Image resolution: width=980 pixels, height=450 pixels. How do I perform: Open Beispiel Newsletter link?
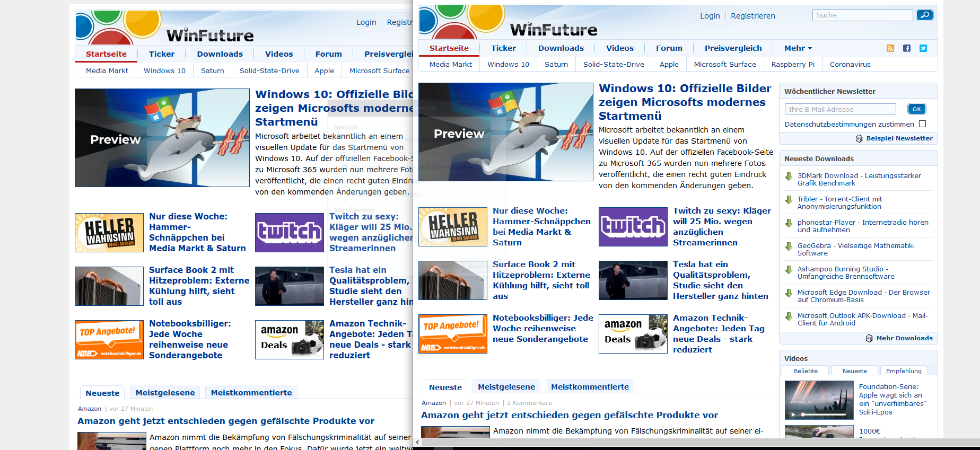[899, 138]
